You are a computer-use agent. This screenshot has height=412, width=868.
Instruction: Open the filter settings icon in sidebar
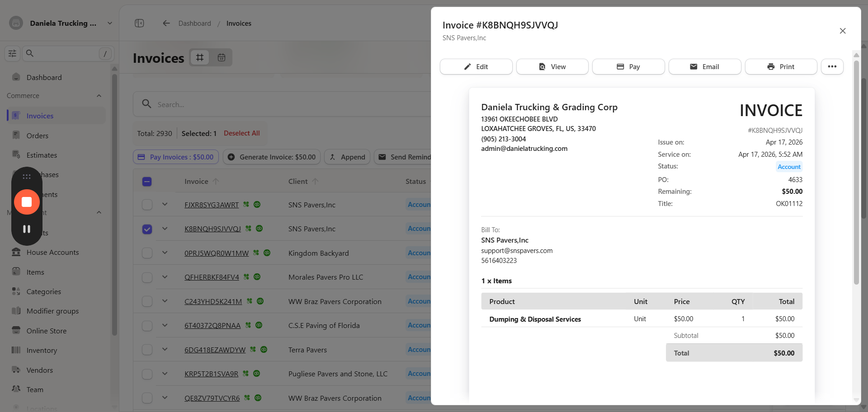12,53
